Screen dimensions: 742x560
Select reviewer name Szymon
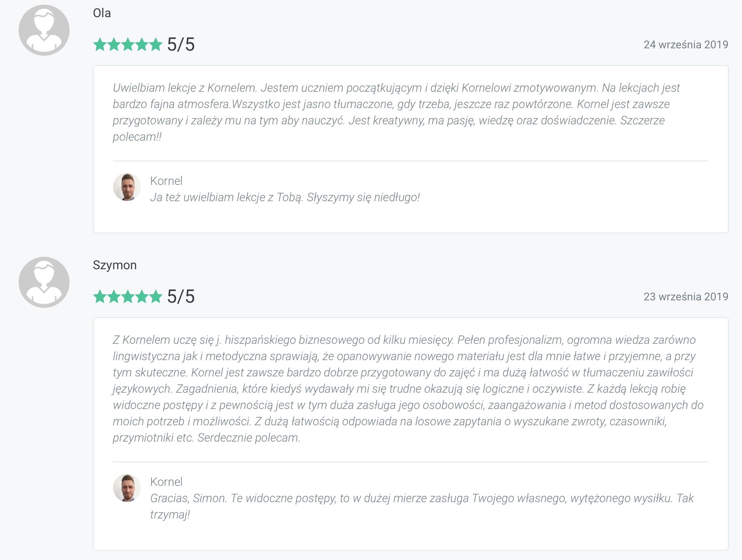(115, 265)
